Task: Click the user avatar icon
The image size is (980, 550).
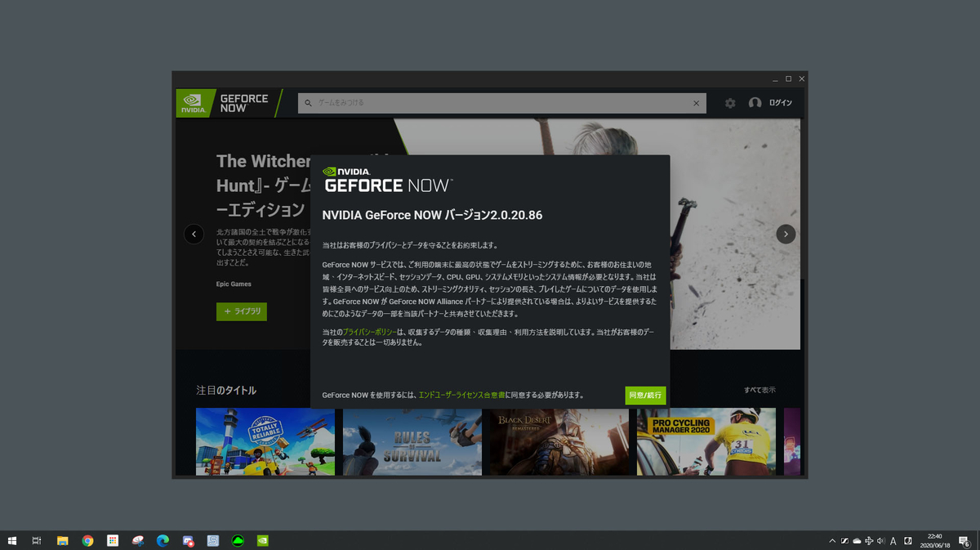Action: click(x=755, y=103)
